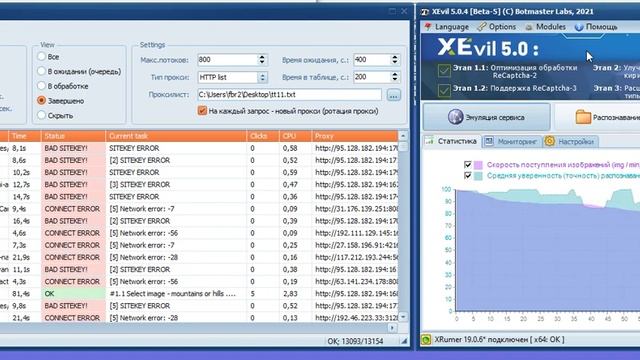The height and width of the screenshot is (360, 640).
Task: Click the Options wrench icon
Action: pos(482,27)
